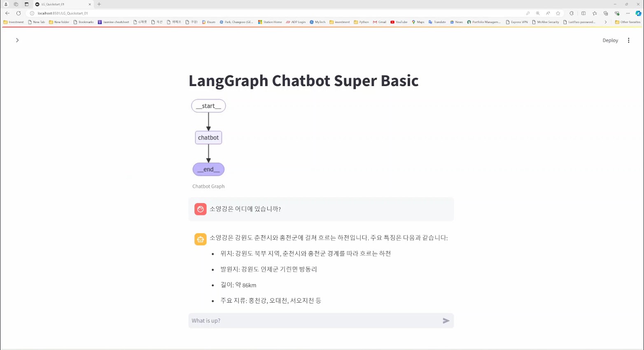Screen dimensions: 644x350
Task: Open the collections icon
Action: point(606,13)
